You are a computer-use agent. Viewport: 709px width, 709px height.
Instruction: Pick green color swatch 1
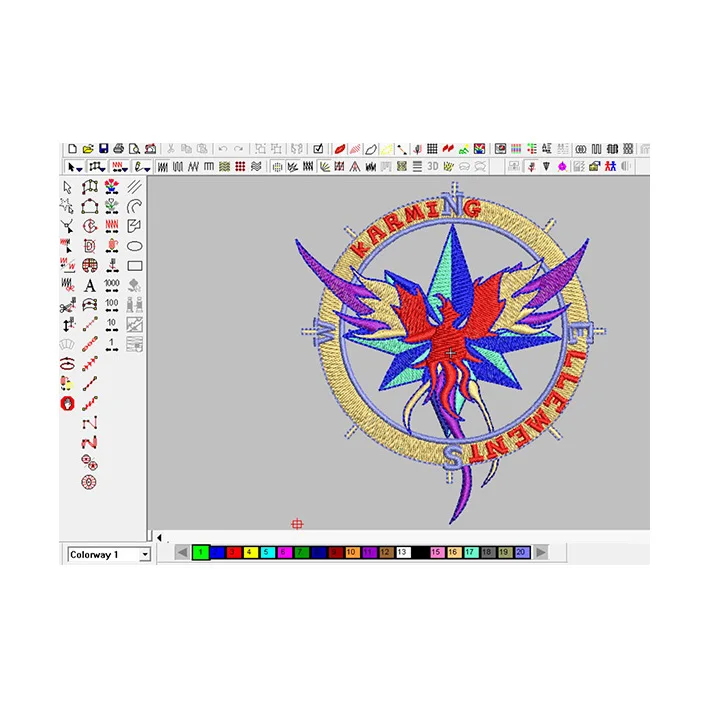tap(201, 552)
